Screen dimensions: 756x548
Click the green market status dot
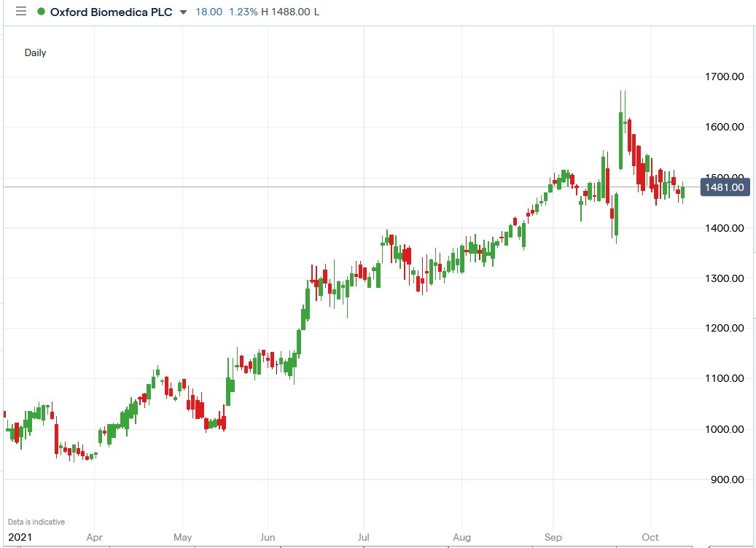(x=41, y=12)
